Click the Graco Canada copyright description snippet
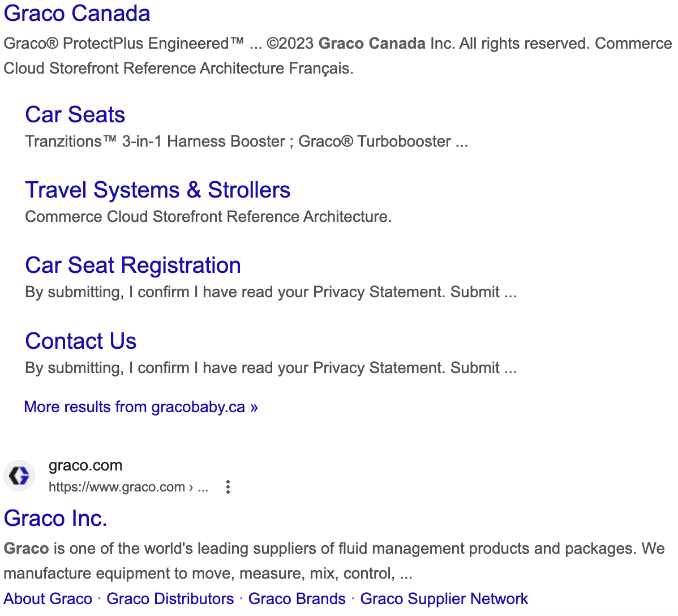Viewport: 678px width, 616px height. pyautogui.click(x=338, y=55)
